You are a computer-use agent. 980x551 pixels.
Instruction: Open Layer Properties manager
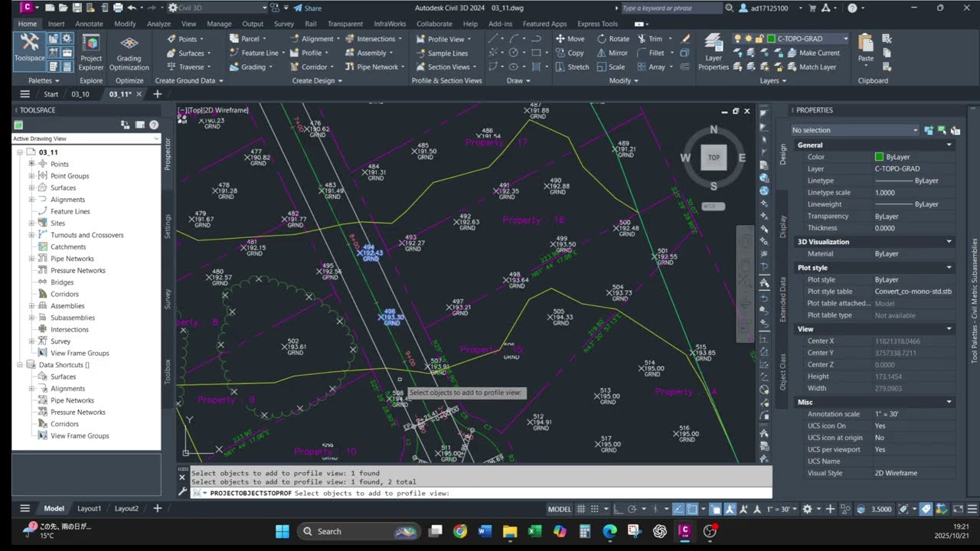pos(714,53)
